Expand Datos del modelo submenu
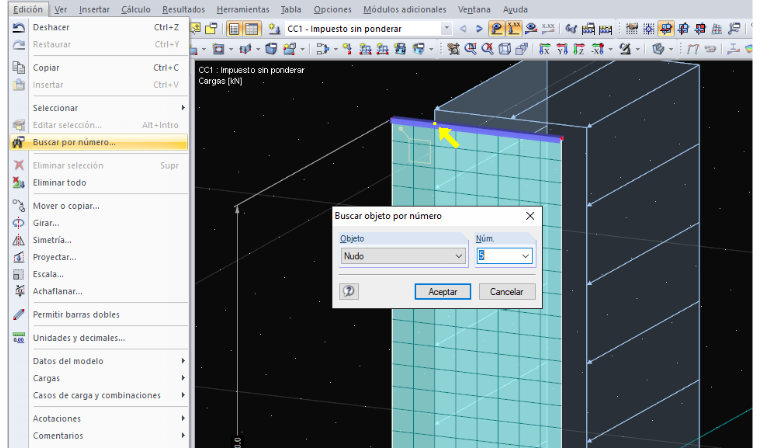Viewport: 760px width, 448px height. 98,361
